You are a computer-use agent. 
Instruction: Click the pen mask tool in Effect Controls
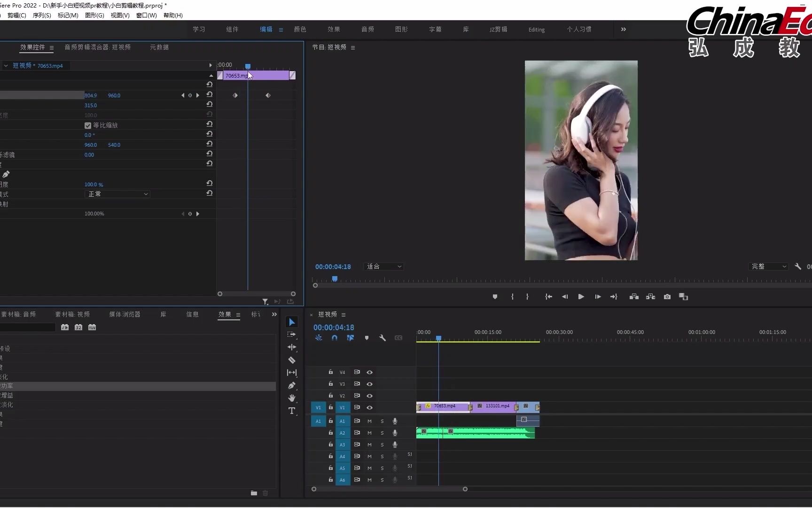click(x=6, y=174)
